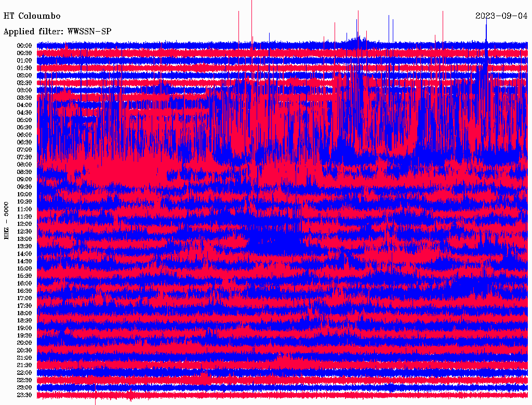
Task: Click the HT Coloumbo station title
Action: pos(32,16)
